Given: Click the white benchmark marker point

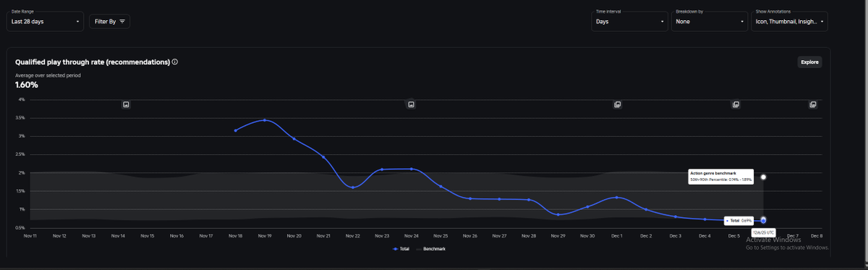Looking at the screenshot, I should pos(764,177).
